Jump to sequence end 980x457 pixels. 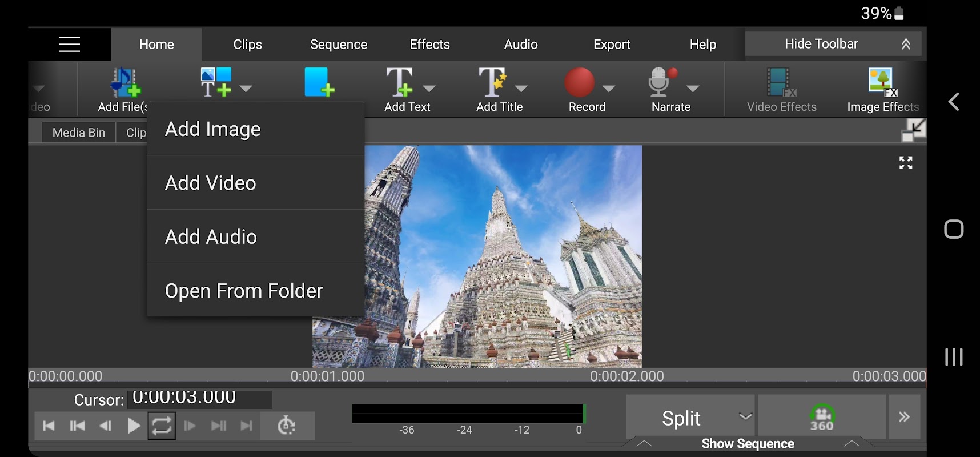(x=246, y=426)
